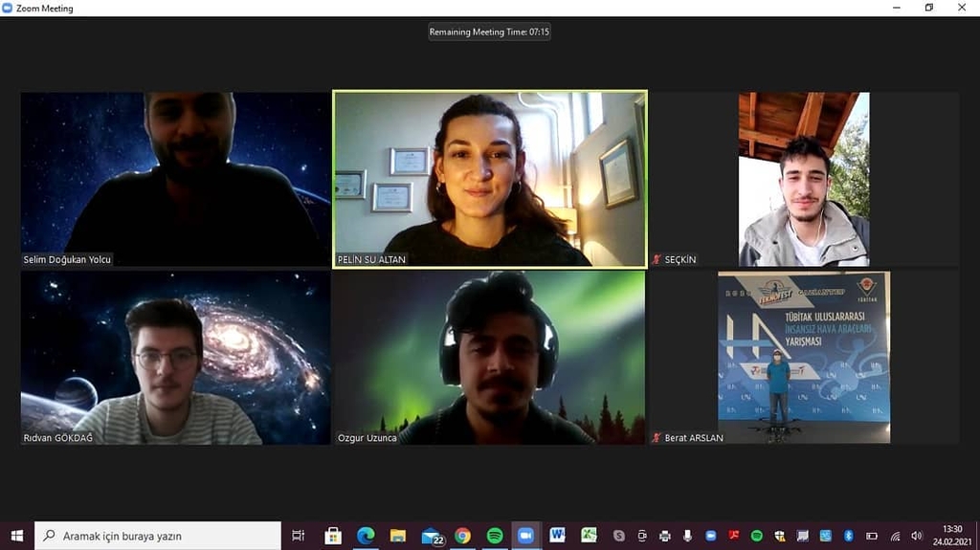Toggle Bluetooth from the system tray icon
The height and width of the screenshot is (550, 980).
click(849, 536)
